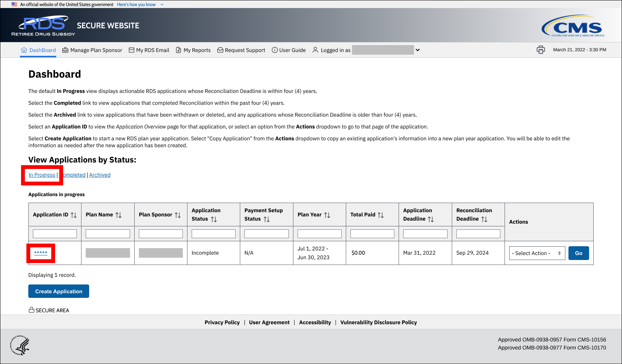Sort by Reconciliation Deadline arrows

click(x=484, y=219)
